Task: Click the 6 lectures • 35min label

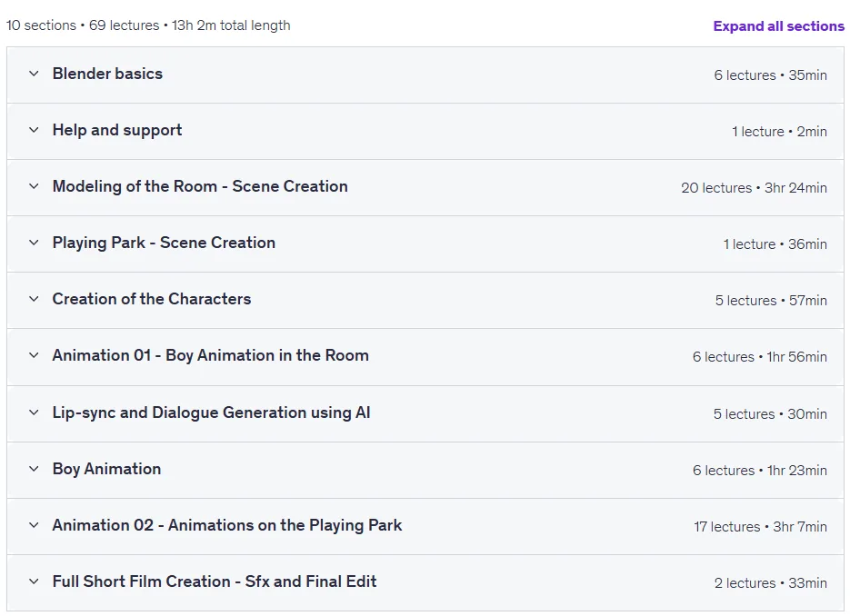Action: point(770,75)
